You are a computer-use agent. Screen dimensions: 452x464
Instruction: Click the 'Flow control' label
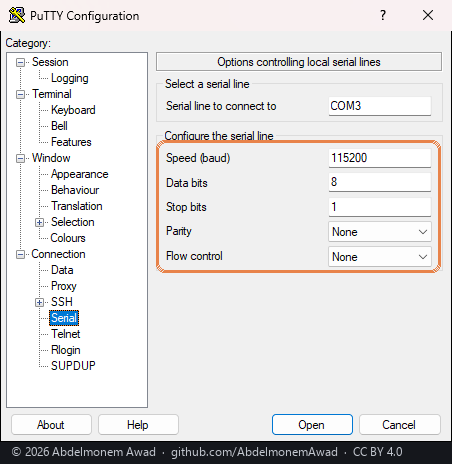tap(194, 256)
